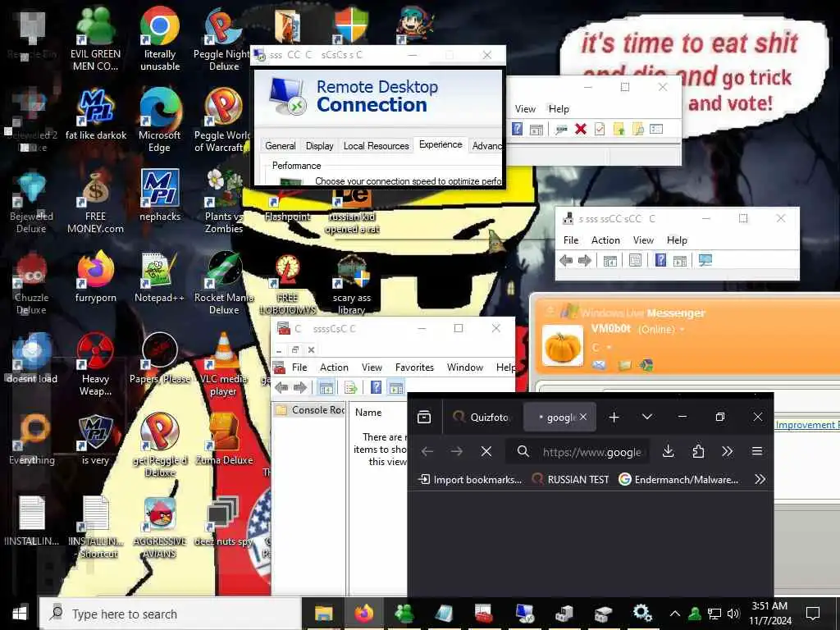Show hidden system tray icons
840x630 pixels.
pos(674,614)
